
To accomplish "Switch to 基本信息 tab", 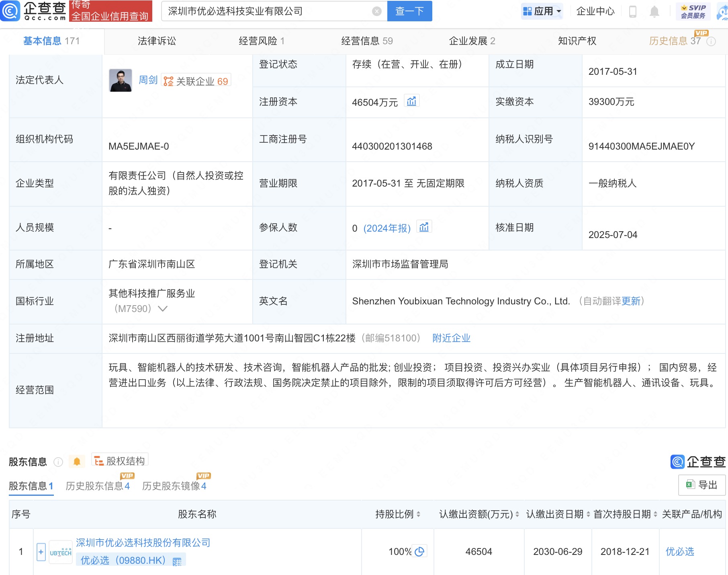I will pos(51,41).
